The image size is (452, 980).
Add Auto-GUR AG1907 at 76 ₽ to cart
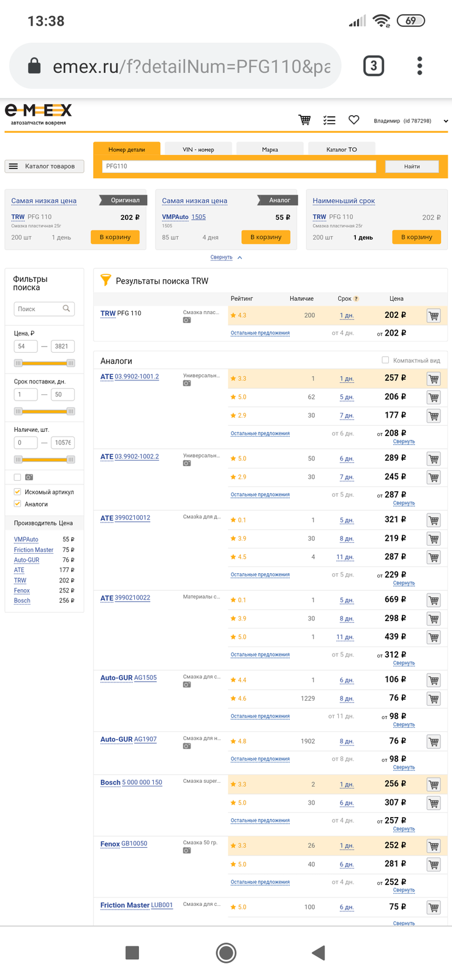pyautogui.click(x=434, y=742)
